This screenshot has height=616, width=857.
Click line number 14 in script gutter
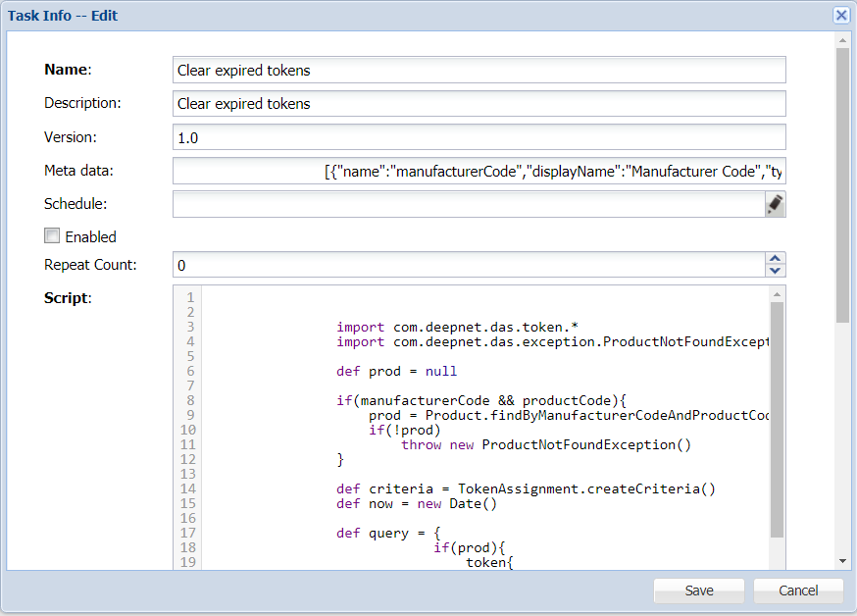[188, 488]
